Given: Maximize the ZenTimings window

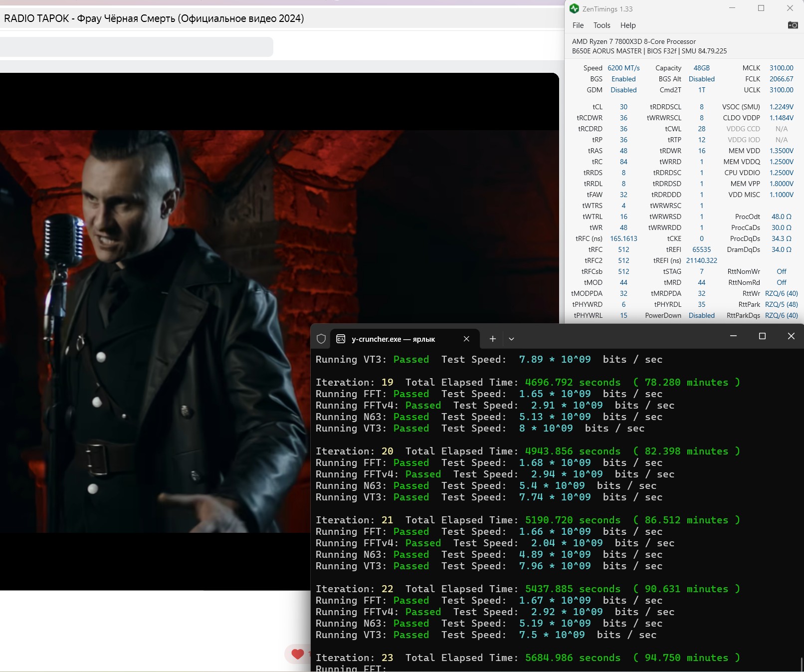Looking at the screenshot, I should pos(761,8).
